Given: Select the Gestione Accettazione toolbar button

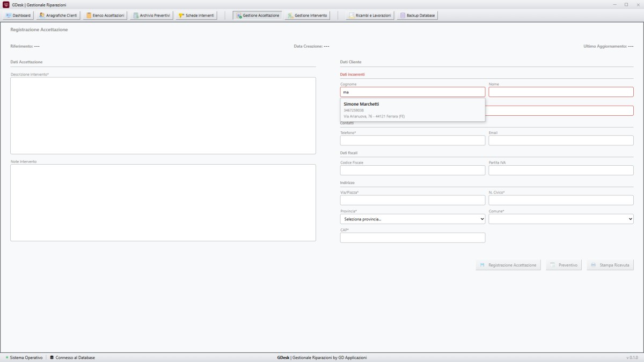Looking at the screenshot, I should [x=258, y=16].
